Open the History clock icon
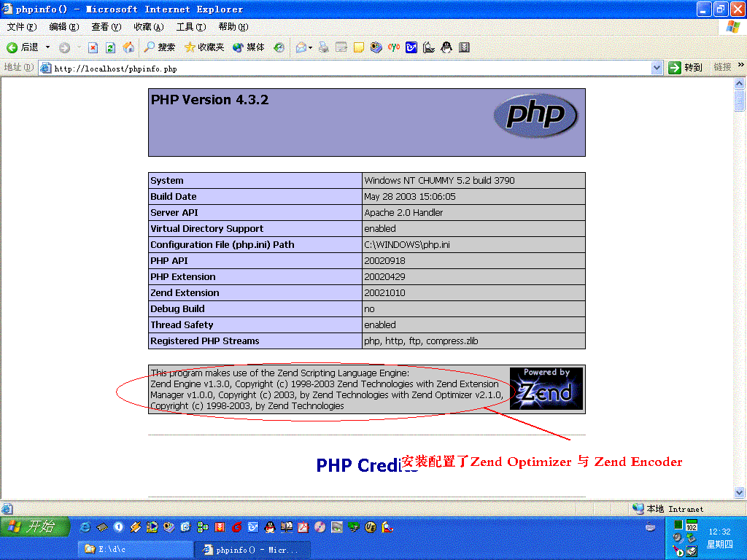Screen dimensions: 747x560 [x=279, y=47]
